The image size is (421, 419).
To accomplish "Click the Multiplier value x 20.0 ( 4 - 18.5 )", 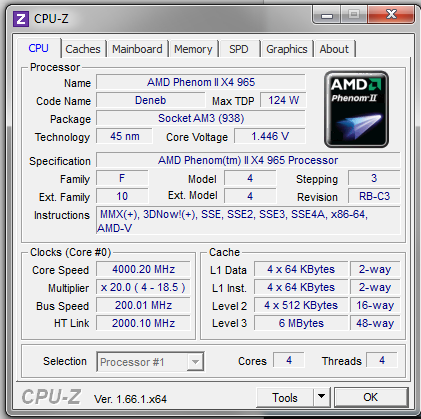I will tap(143, 287).
